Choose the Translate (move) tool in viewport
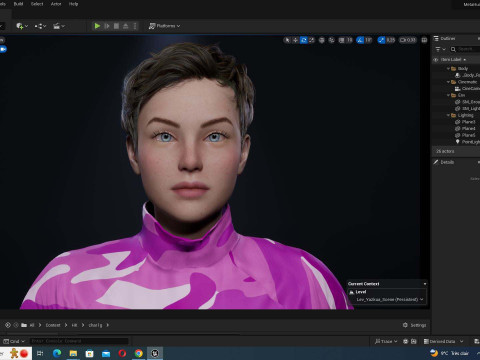The height and width of the screenshot is (360, 480). click(x=295, y=40)
